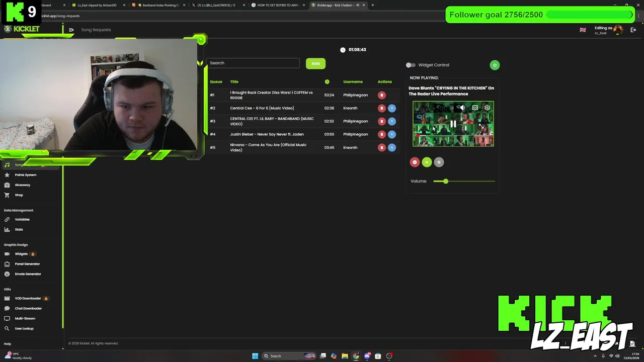Show hidden system tray icons

(596, 356)
